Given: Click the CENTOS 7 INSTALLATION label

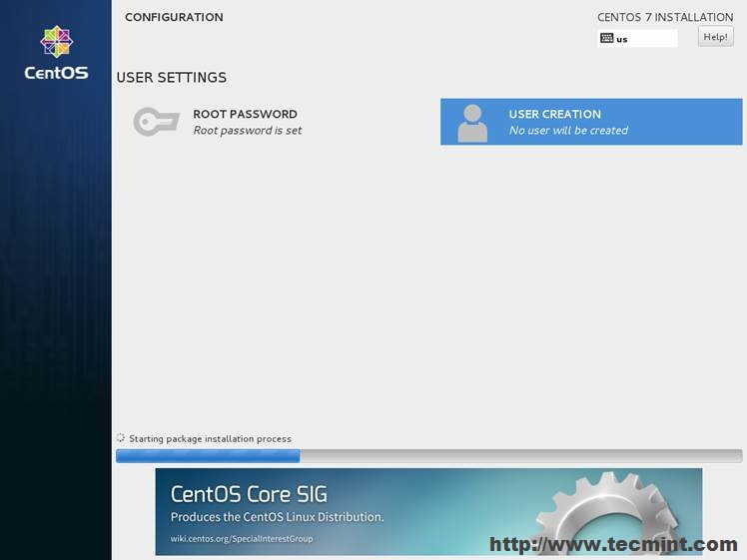Looking at the screenshot, I should pyautogui.click(x=665, y=17).
